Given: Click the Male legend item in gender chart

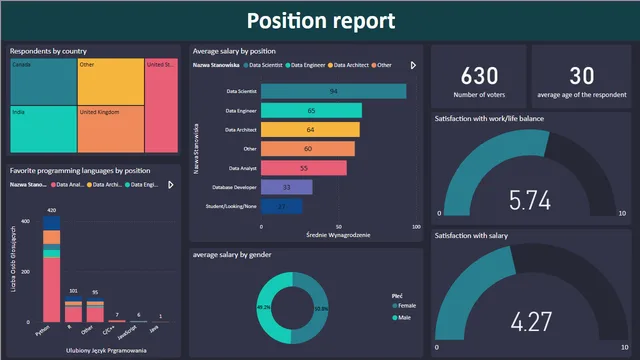Looking at the screenshot, I should click(x=401, y=318).
